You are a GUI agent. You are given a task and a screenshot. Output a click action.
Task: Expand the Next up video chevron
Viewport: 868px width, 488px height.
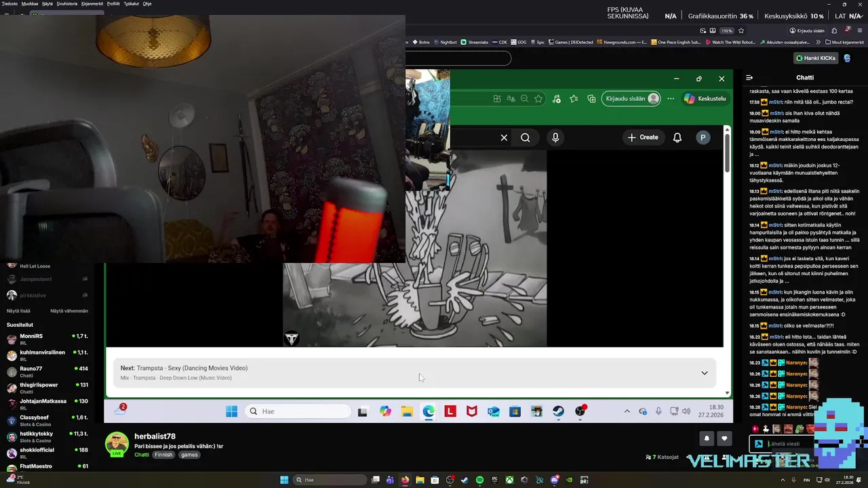(x=704, y=373)
